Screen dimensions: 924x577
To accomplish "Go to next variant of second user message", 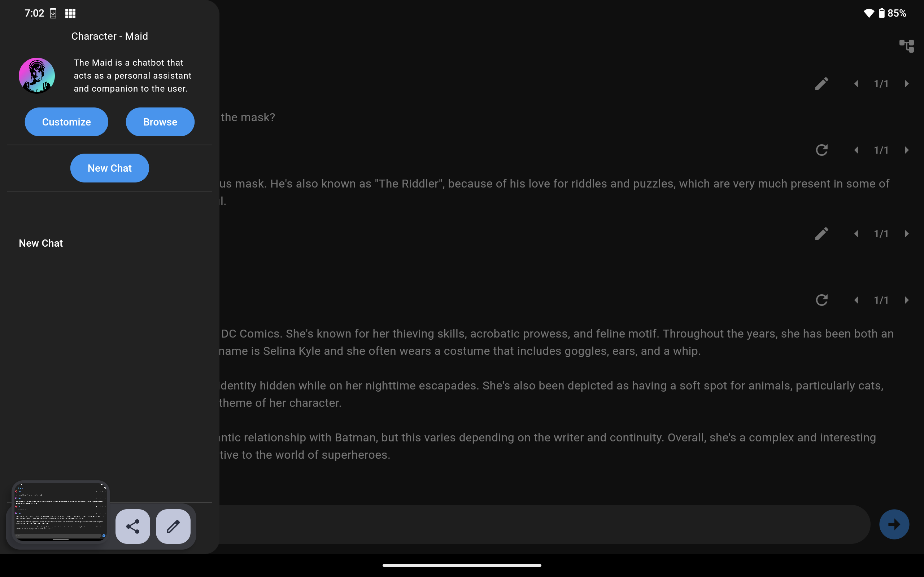I will (x=906, y=234).
